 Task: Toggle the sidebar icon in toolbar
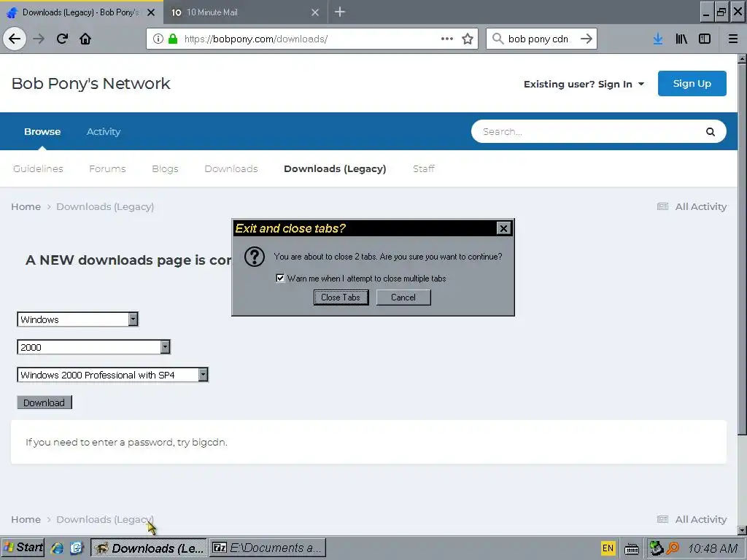(705, 39)
